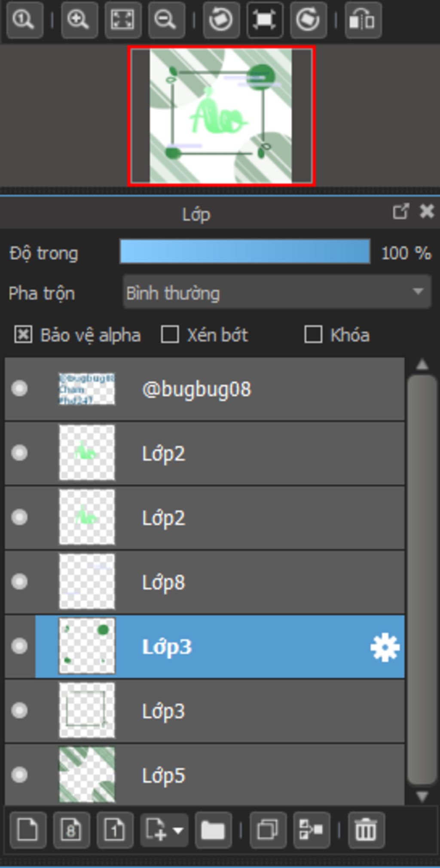The height and width of the screenshot is (868, 440).
Task: Set the Độ trong opacity slider
Action: click(x=245, y=252)
